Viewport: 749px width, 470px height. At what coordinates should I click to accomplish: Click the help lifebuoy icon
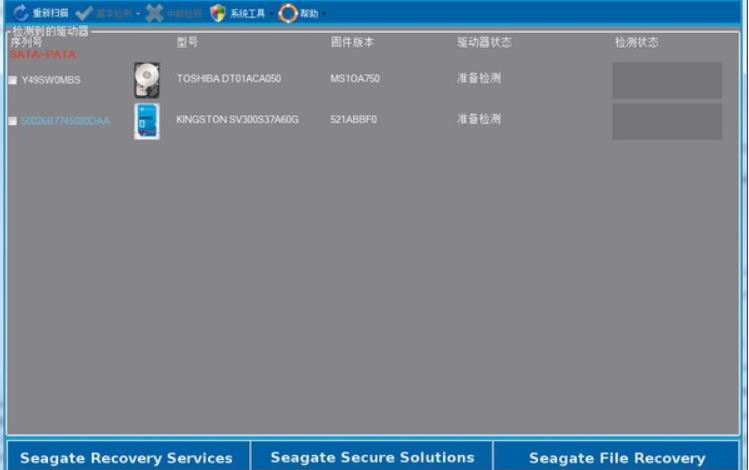[x=288, y=13]
